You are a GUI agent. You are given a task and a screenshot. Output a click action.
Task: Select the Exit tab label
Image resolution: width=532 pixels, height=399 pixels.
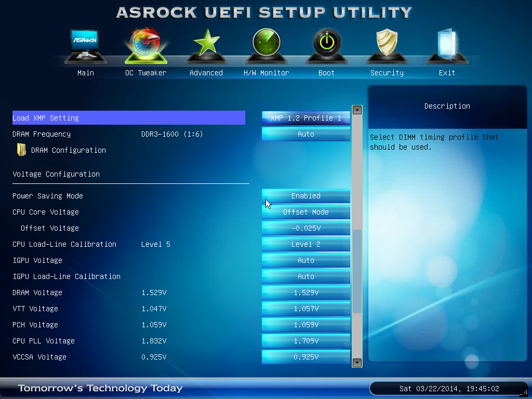click(447, 73)
